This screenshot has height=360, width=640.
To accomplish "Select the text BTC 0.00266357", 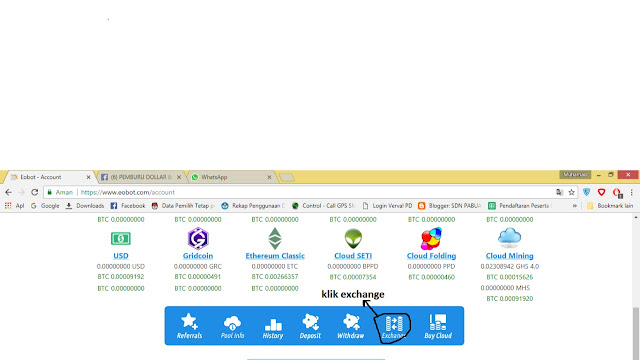I will [275, 277].
